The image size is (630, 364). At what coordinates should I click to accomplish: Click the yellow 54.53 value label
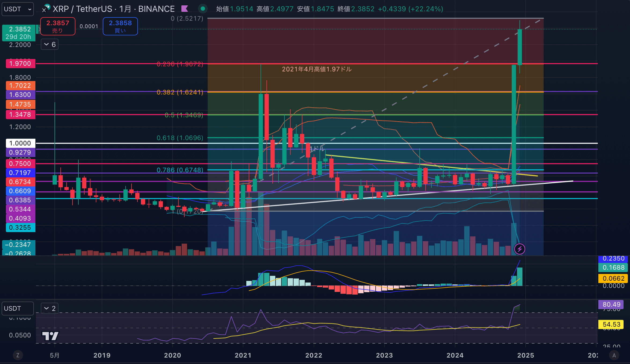point(611,325)
